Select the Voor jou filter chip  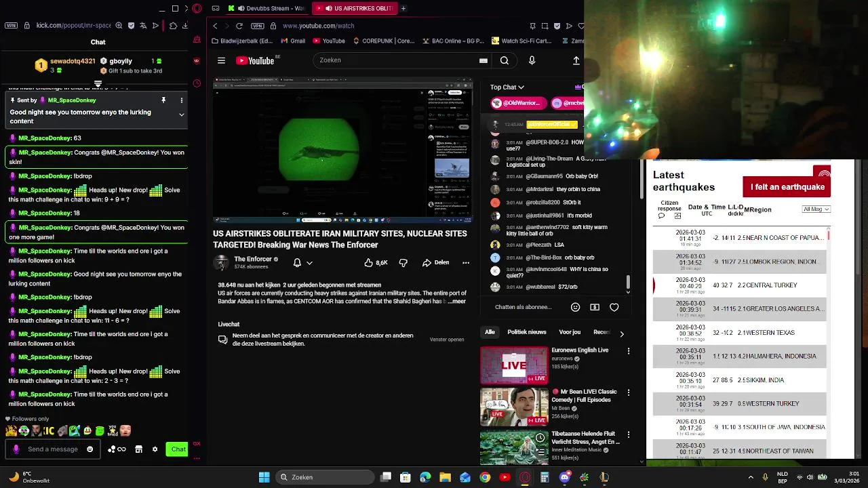coord(570,332)
